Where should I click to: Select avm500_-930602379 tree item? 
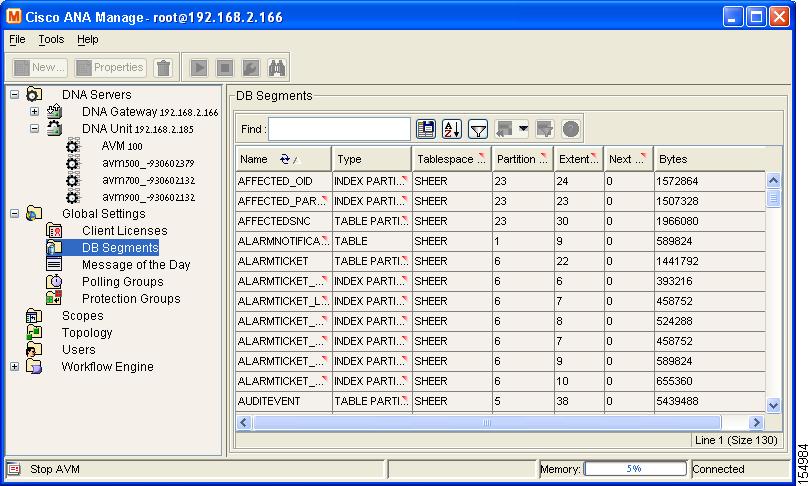(x=148, y=163)
